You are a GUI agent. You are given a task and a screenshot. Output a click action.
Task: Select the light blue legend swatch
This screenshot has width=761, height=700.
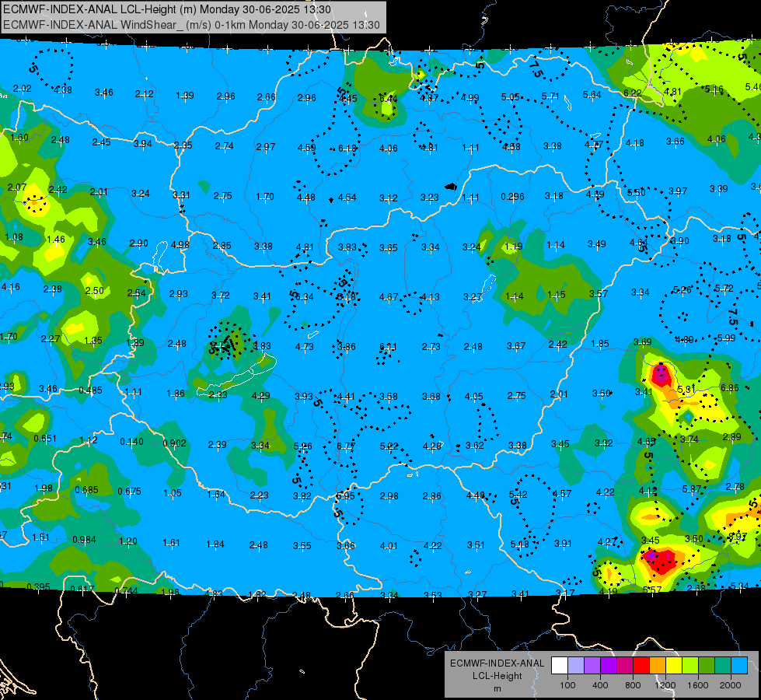point(740,666)
